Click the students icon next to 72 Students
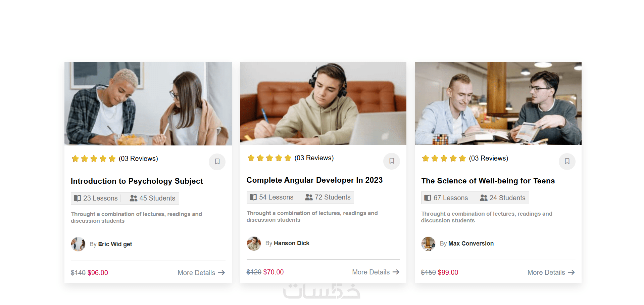 tap(309, 197)
